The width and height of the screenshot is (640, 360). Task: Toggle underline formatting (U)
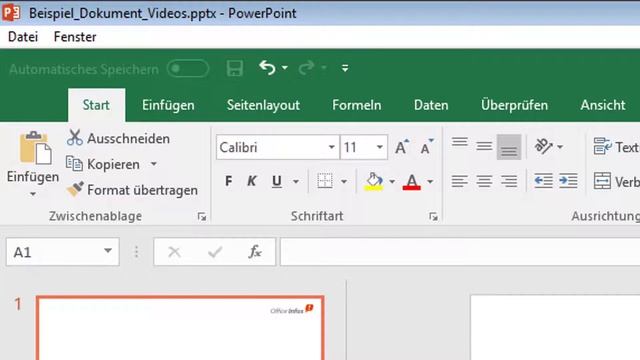(277, 181)
